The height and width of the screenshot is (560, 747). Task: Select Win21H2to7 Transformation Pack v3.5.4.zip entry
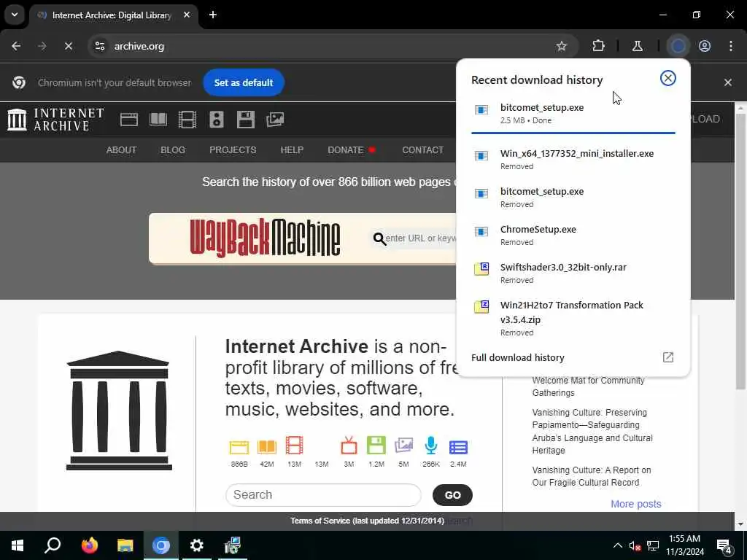573,318
